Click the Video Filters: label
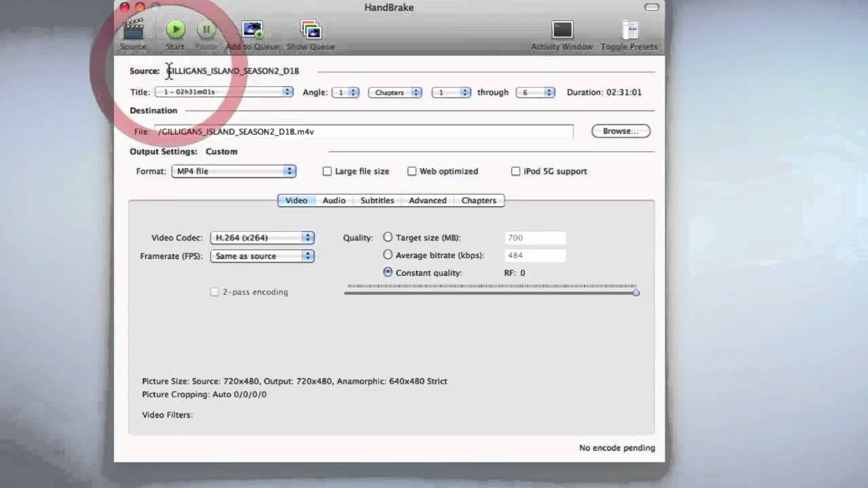Viewport: 868px width, 488px height. click(167, 415)
